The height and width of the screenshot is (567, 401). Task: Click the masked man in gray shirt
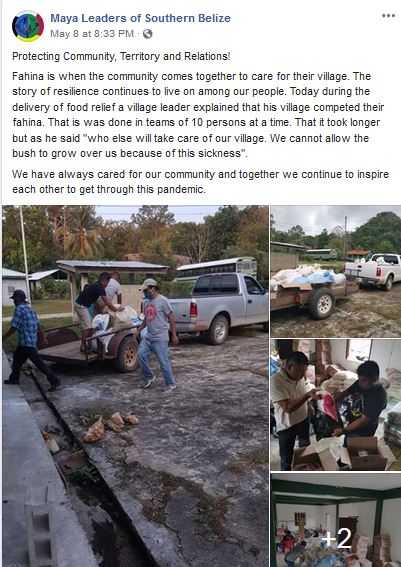157,334
